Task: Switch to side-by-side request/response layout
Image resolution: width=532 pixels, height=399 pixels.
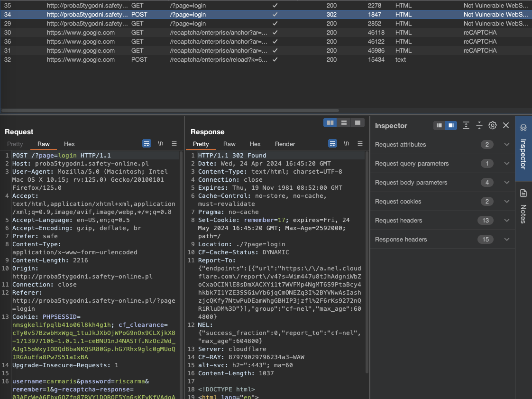Action: [330, 122]
